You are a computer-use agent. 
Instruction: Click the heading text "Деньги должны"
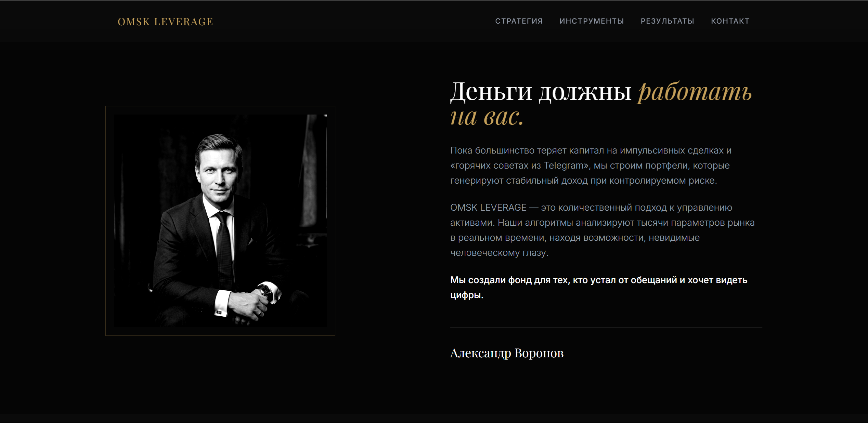pyautogui.click(x=541, y=92)
